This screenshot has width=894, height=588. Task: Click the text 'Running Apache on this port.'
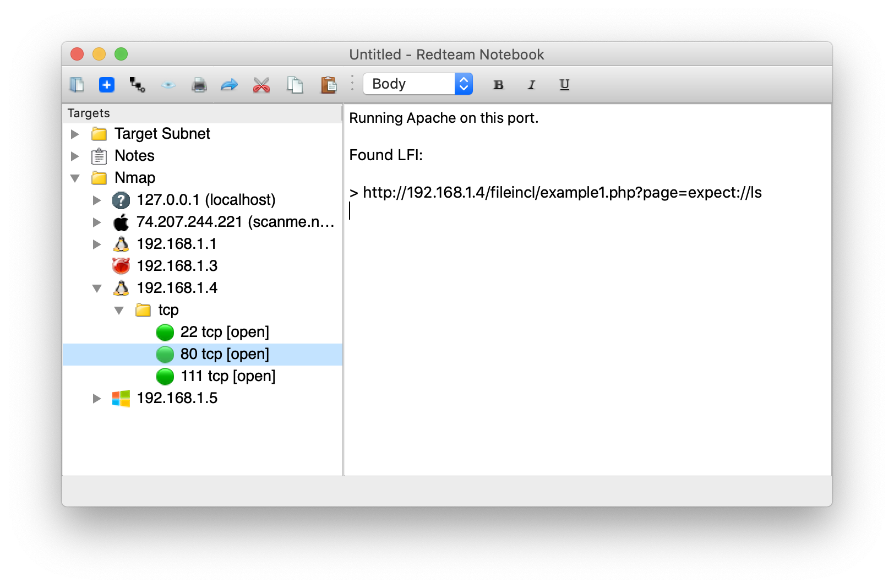(x=444, y=118)
